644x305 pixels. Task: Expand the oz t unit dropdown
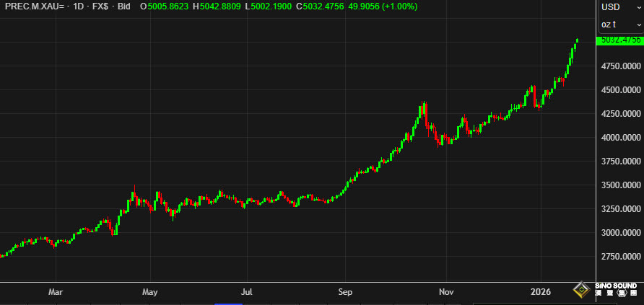point(620,25)
